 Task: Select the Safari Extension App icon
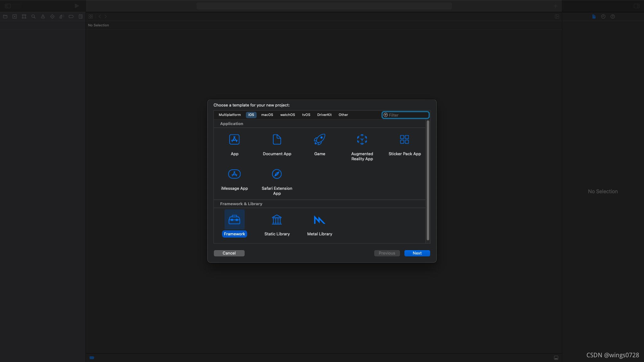(277, 174)
